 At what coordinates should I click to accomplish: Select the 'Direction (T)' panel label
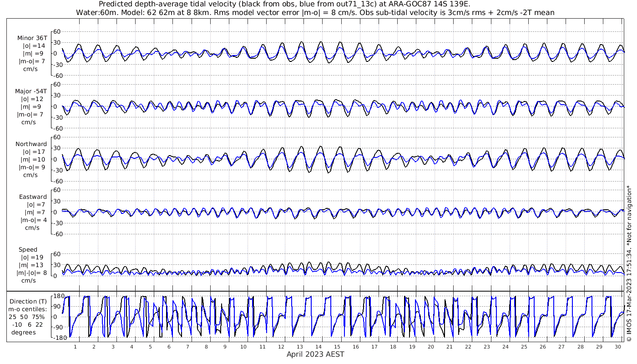[x=28, y=301]
